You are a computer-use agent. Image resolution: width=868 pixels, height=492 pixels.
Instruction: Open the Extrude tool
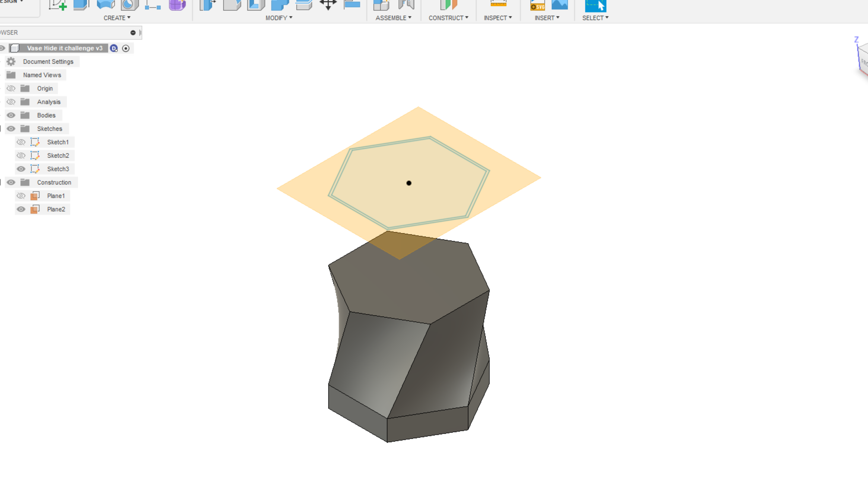coord(81,4)
